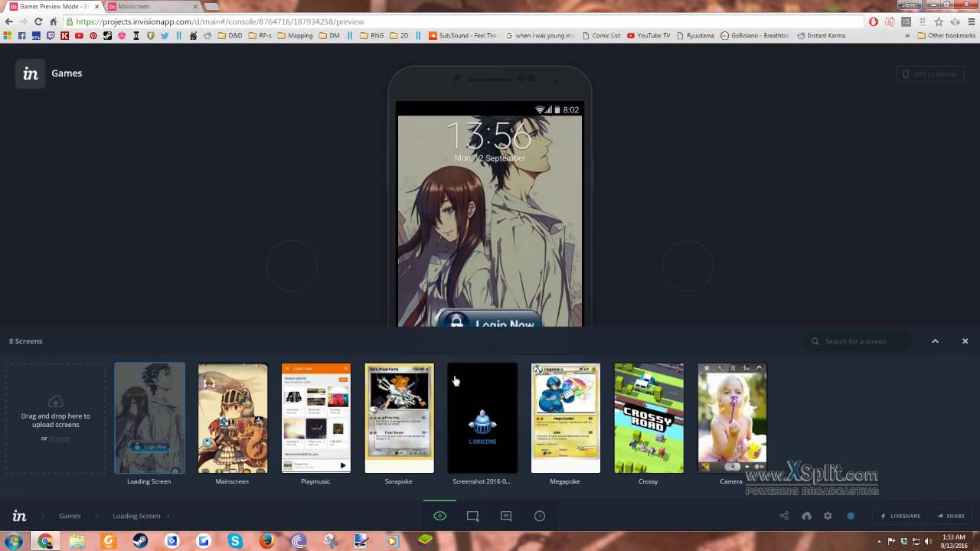Open settings gear icon in InVision toolbar

828,516
